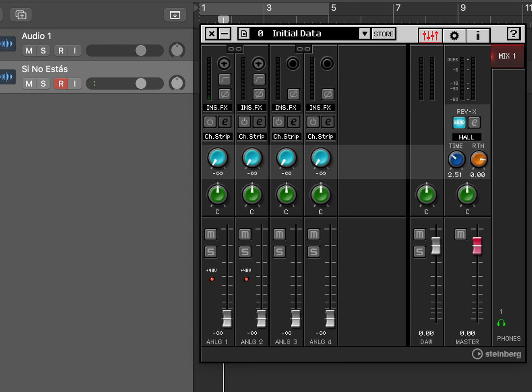The width and height of the screenshot is (532, 392).
Task: Open the effect editor e button on ANLG 1
Action: coord(225,122)
